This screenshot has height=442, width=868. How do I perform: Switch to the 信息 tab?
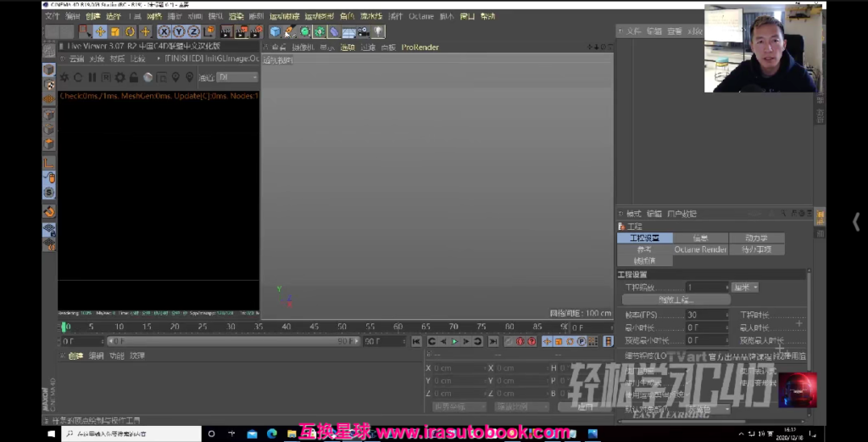click(700, 238)
